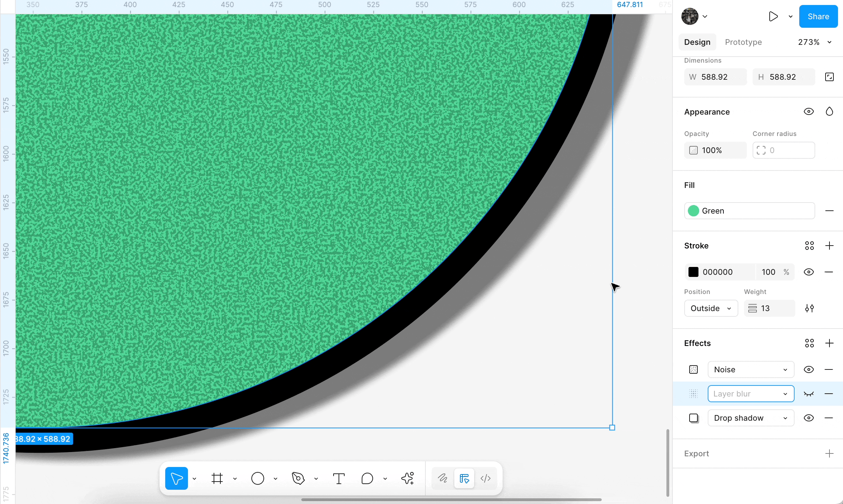Open advanced stroke settings sliders icon
The height and width of the screenshot is (504, 843).
(x=809, y=308)
